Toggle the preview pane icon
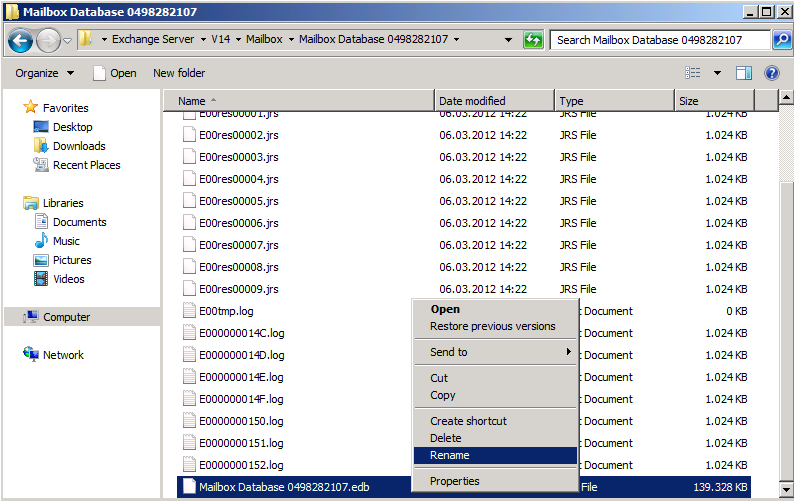 pyautogui.click(x=743, y=73)
